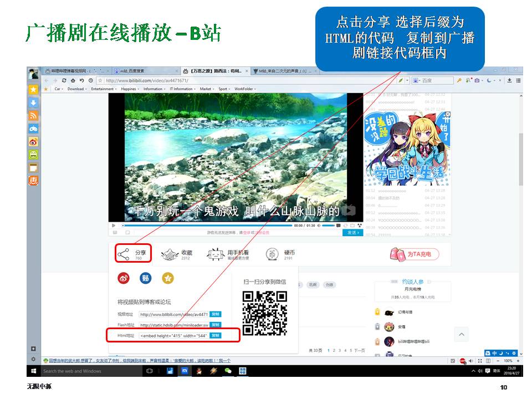Click the browser refresh icon
Image resolution: width=532 pixels, height=399 pixels.
click(x=64, y=80)
